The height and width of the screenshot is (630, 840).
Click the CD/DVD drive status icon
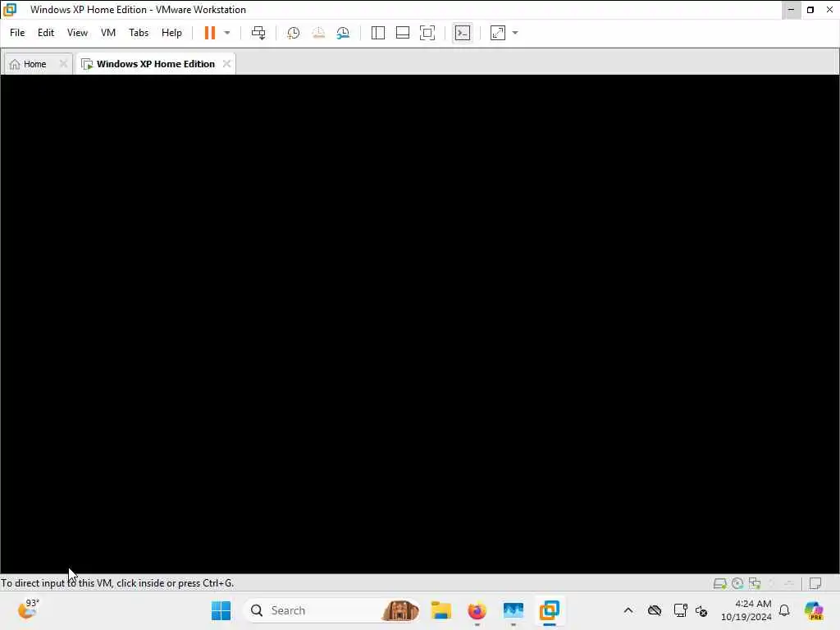pos(737,583)
